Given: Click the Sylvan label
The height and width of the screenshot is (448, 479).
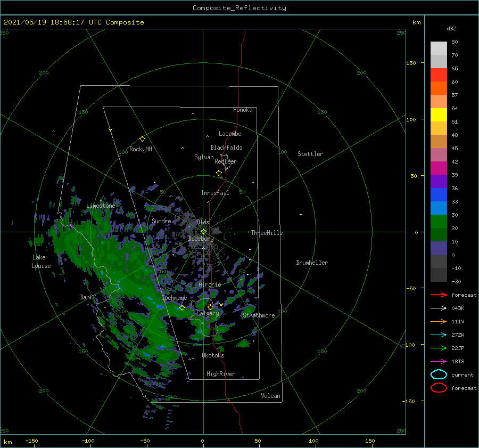Looking at the screenshot, I should coord(204,157).
